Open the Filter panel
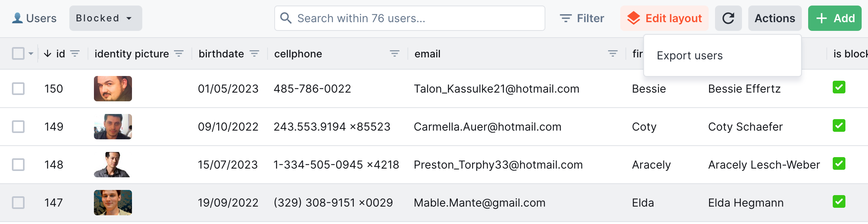Image resolution: width=868 pixels, height=224 pixels. point(582,18)
